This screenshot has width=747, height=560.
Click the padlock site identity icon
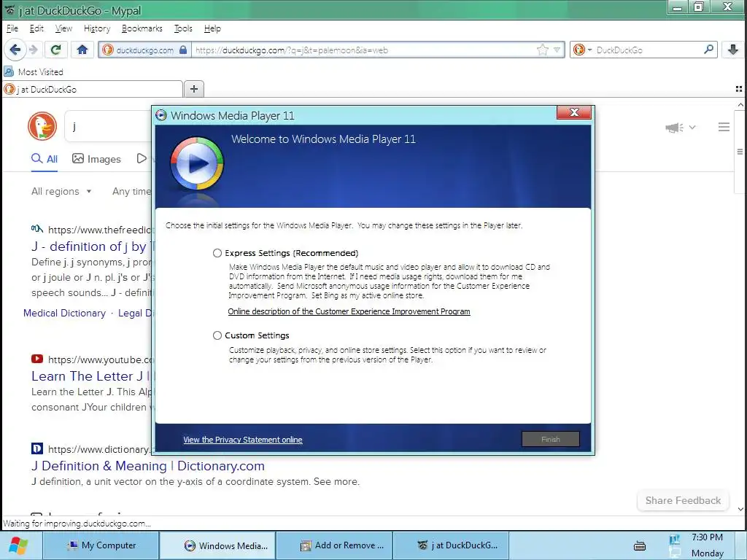pos(183,50)
